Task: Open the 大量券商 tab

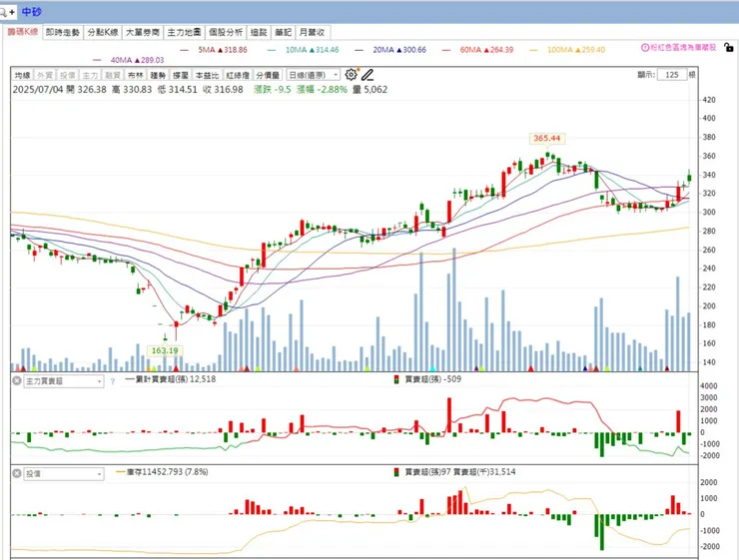Action: pos(143,32)
